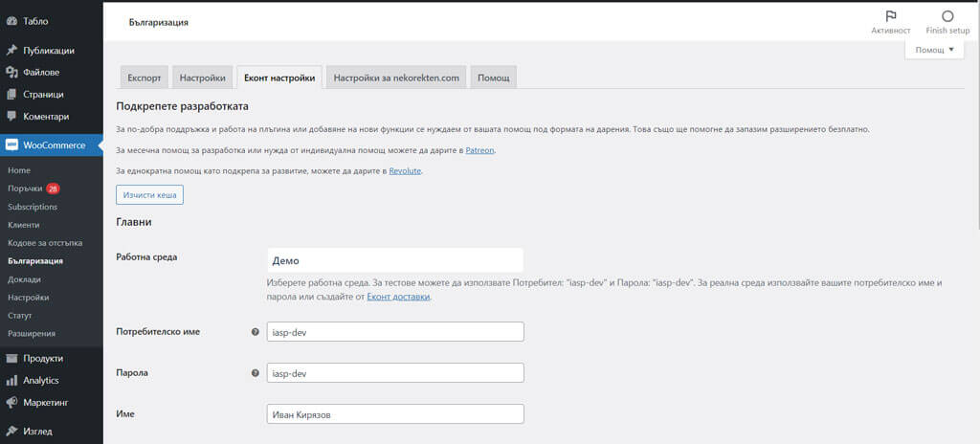Screen dimensions: 980x444
Task: Select Българизация in the sidebar
Action: (35, 261)
